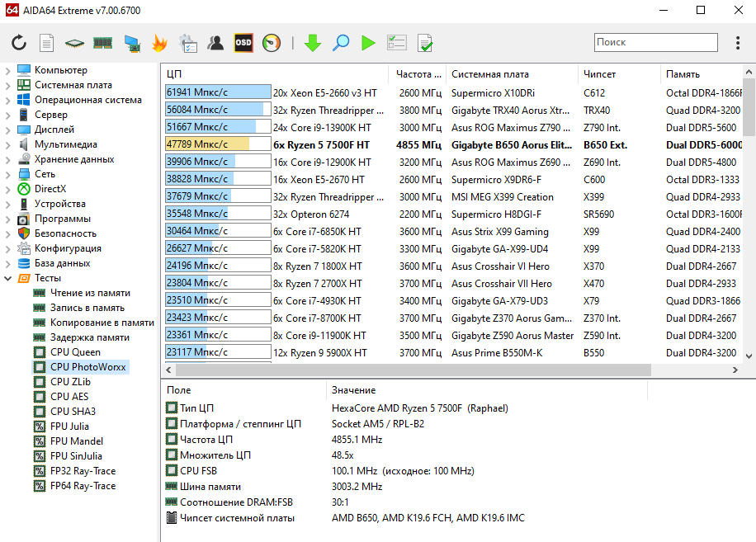Collapse the Тесты tree node
756x542 pixels.
pos(7,279)
